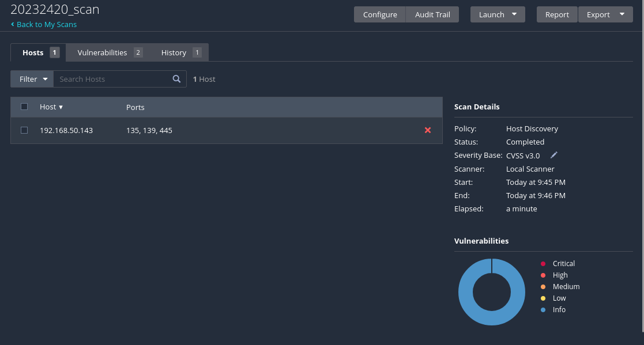Click the Host Discovery policy value
The height and width of the screenshot is (345, 644).
[x=532, y=128]
